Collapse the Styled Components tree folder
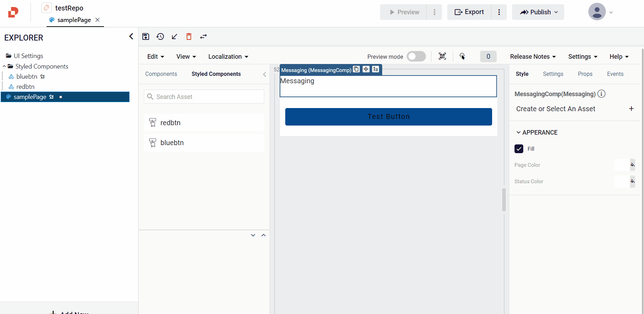Viewport: 644px width, 314px height. point(4,66)
